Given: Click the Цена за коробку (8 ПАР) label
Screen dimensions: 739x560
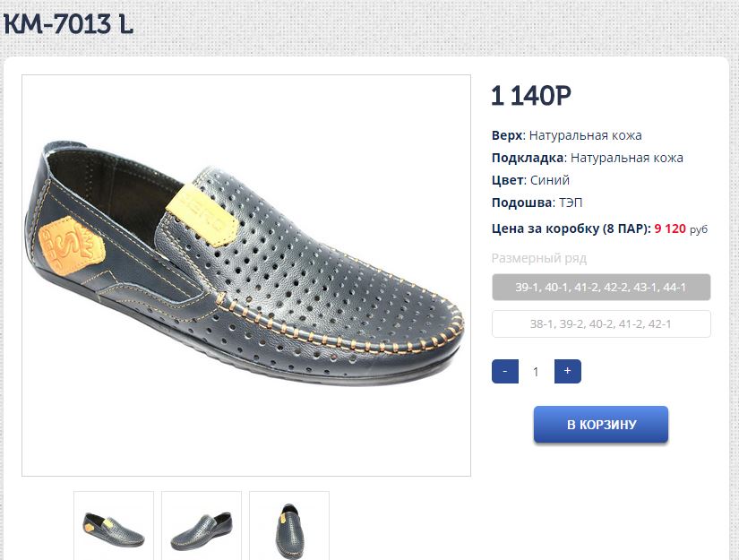Looking at the screenshot, I should pyautogui.click(x=571, y=228).
